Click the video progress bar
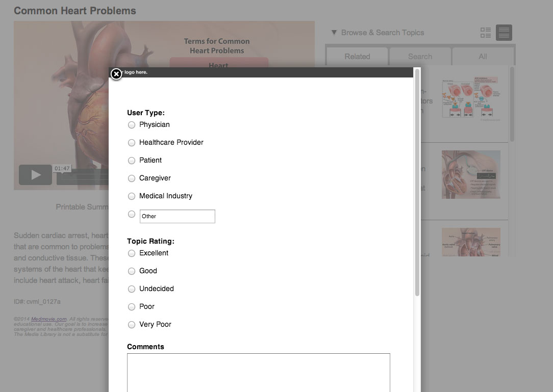 (83, 176)
